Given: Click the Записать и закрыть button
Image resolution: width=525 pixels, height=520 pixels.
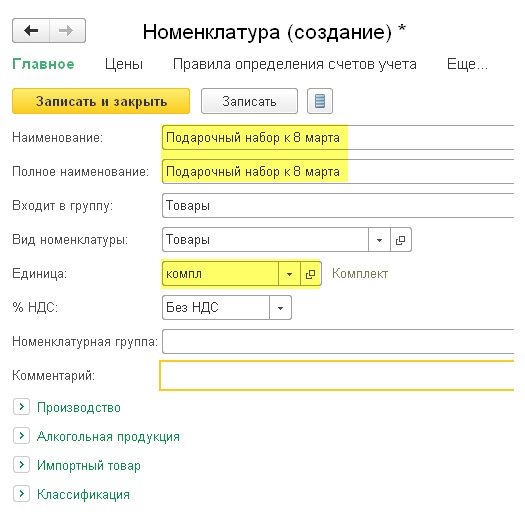Looking at the screenshot, I should click(x=101, y=101).
